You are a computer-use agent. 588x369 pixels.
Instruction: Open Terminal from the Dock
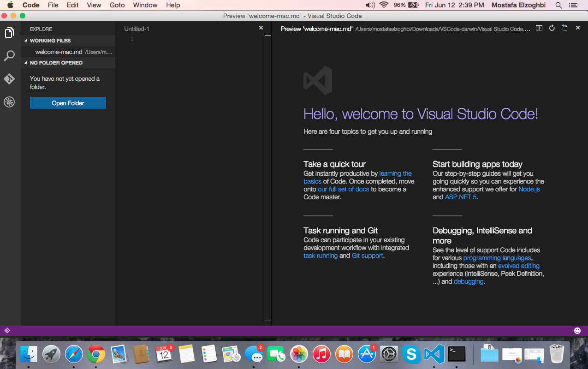[x=457, y=354]
